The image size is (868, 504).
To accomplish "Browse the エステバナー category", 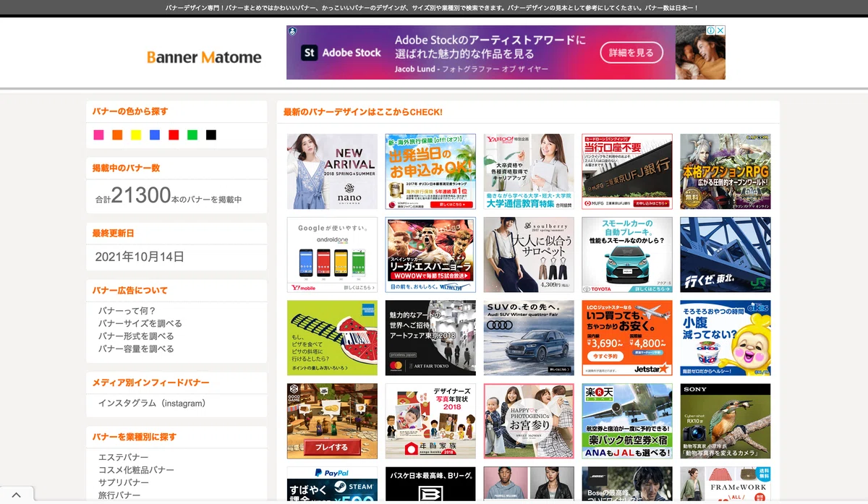I will pos(124,458).
